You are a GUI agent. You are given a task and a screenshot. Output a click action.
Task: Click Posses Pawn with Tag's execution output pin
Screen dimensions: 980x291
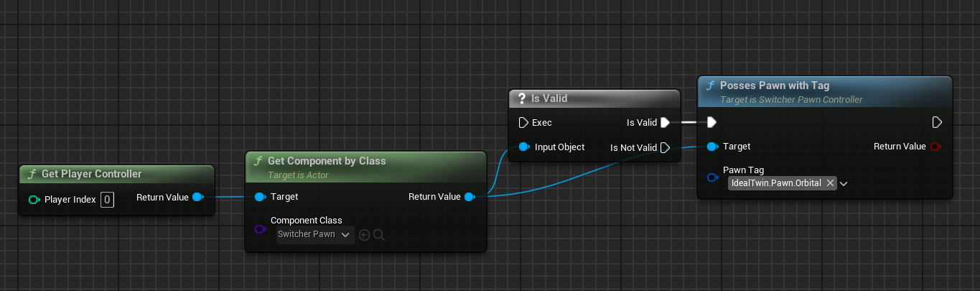pos(937,122)
